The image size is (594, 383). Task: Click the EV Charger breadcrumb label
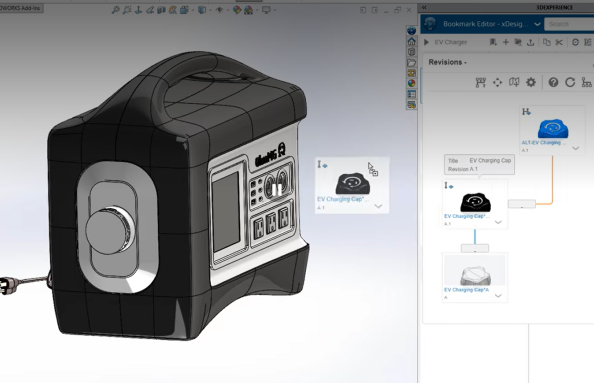pyautogui.click(x=450, y=42)
